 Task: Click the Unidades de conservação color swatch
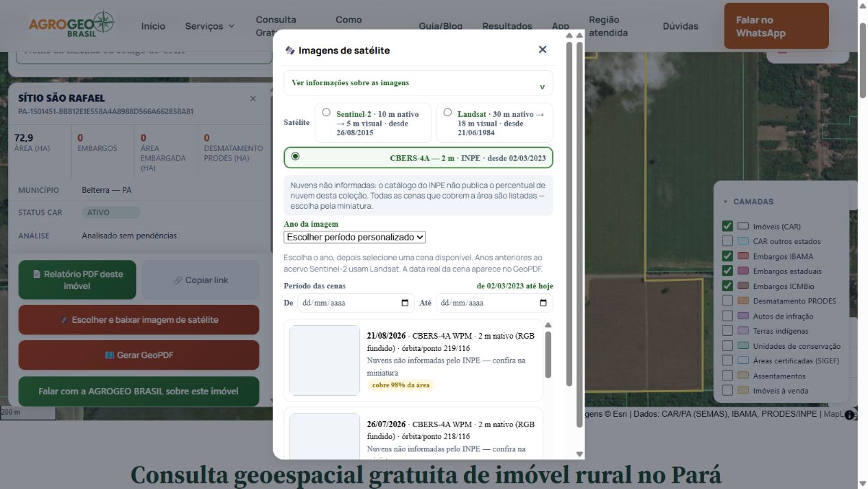coord(743,346)
